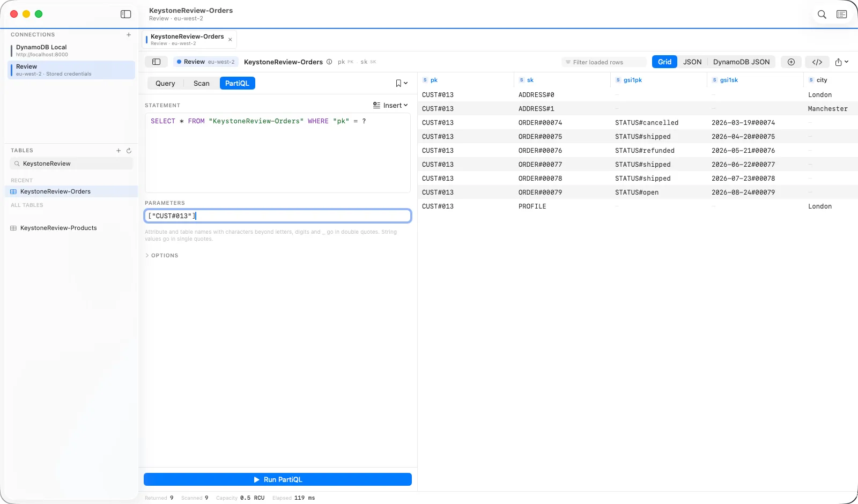Image resolution: width=858 pixels, height=504 pixels.
Task: Add a new connection with the plus icon
Action: coord(129,35)
